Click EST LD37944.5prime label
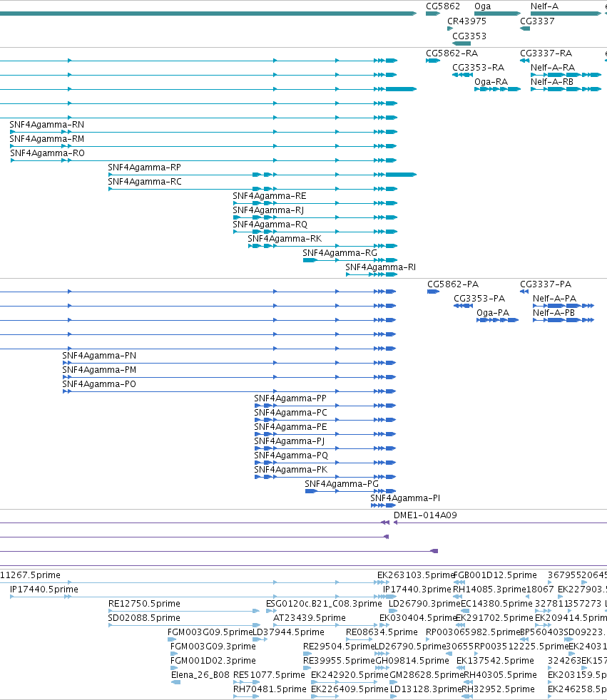Viewport: 607px width, 700px height. point(289,632)
